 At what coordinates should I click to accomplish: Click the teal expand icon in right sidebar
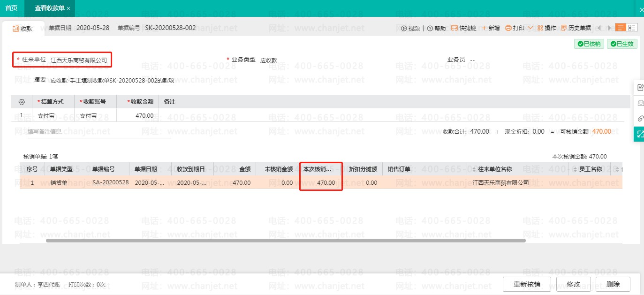[640, 134]
